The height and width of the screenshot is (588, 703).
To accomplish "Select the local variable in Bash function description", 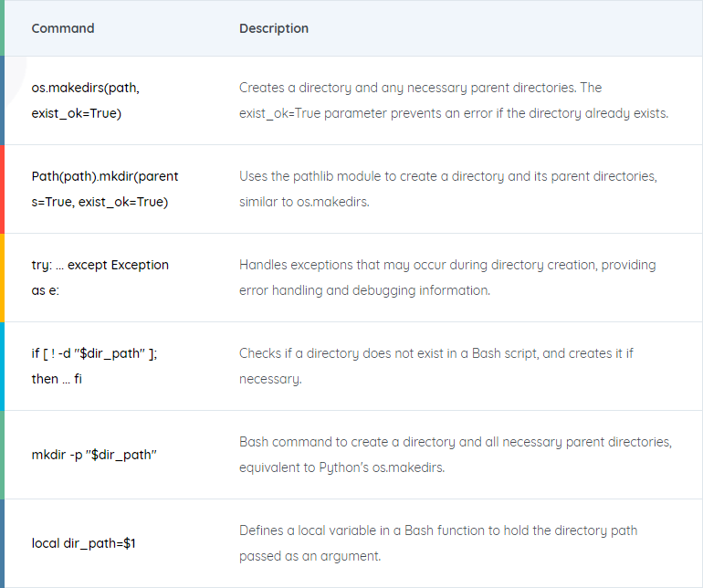I will coord(438,543).
